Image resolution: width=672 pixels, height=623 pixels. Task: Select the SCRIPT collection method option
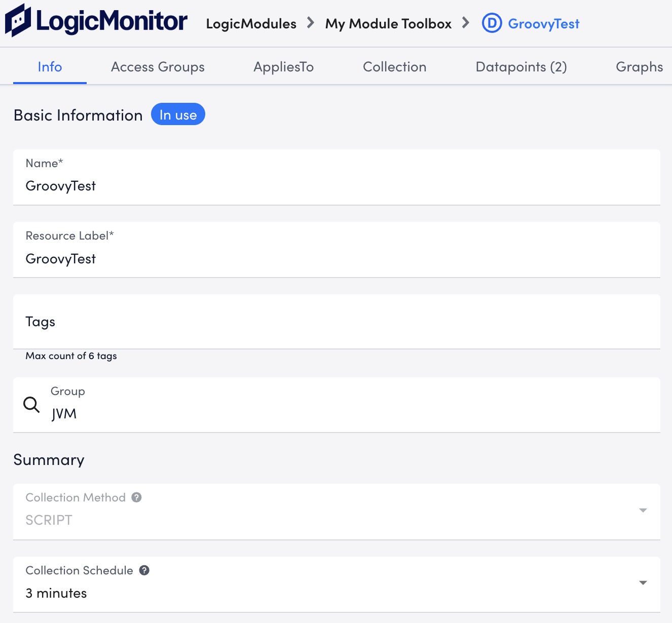(49, 520)
